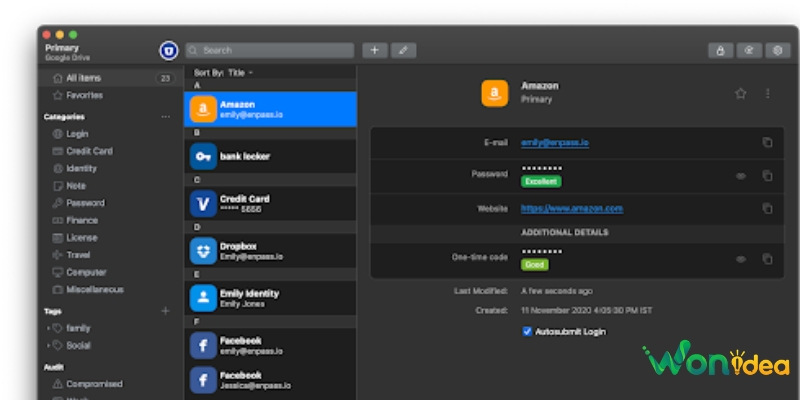Select the Credit Card category

[88, 151]
